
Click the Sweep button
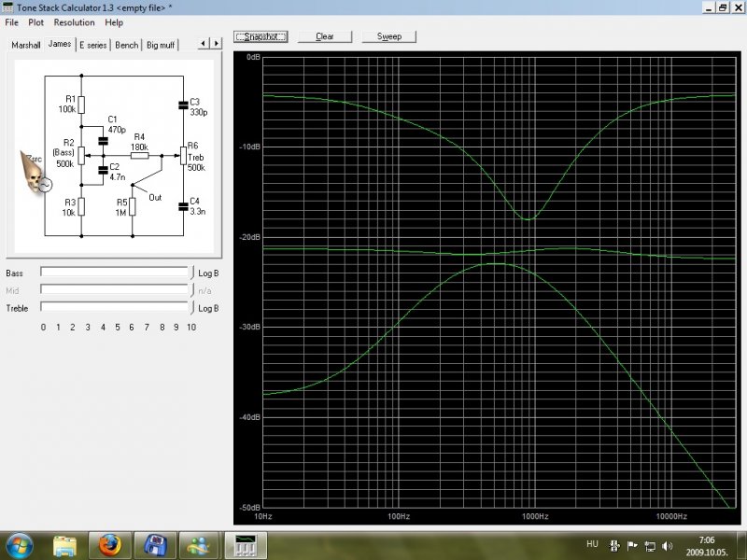(x=389, y=36)
